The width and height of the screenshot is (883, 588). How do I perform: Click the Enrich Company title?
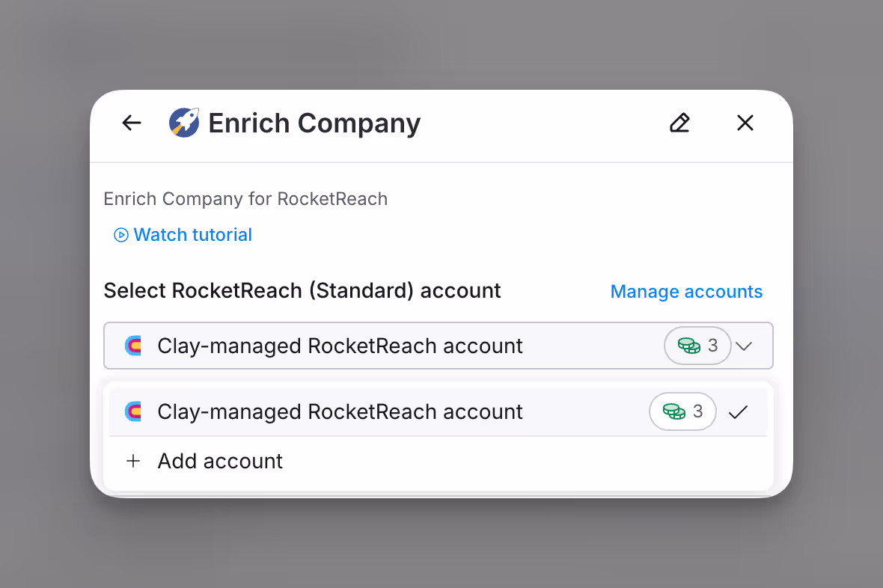[x=314, y=123]
